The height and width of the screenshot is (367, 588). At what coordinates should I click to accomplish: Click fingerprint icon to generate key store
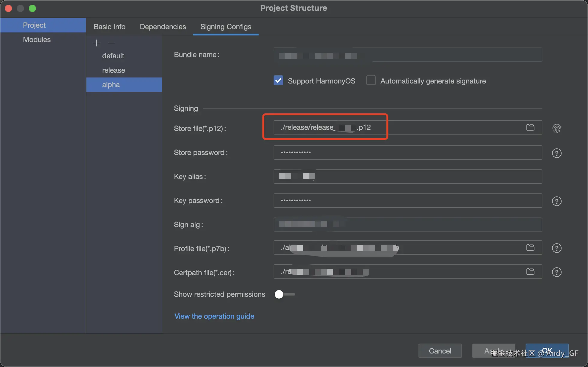[556, 129]
